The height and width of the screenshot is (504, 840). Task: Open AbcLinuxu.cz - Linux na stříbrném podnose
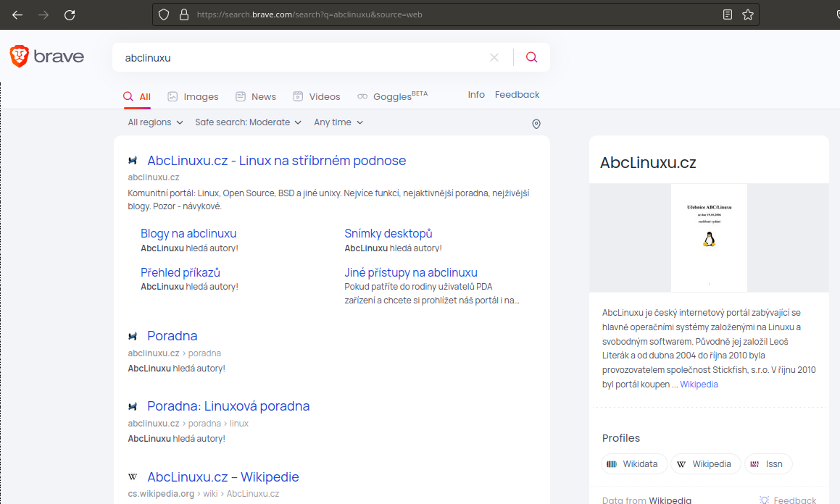click(x=276, y=161)
